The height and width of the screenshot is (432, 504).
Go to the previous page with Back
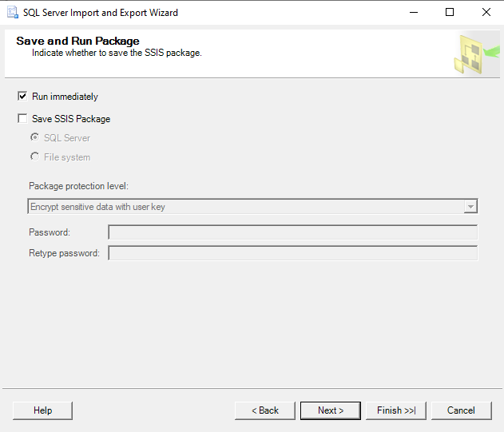point(265,410)
